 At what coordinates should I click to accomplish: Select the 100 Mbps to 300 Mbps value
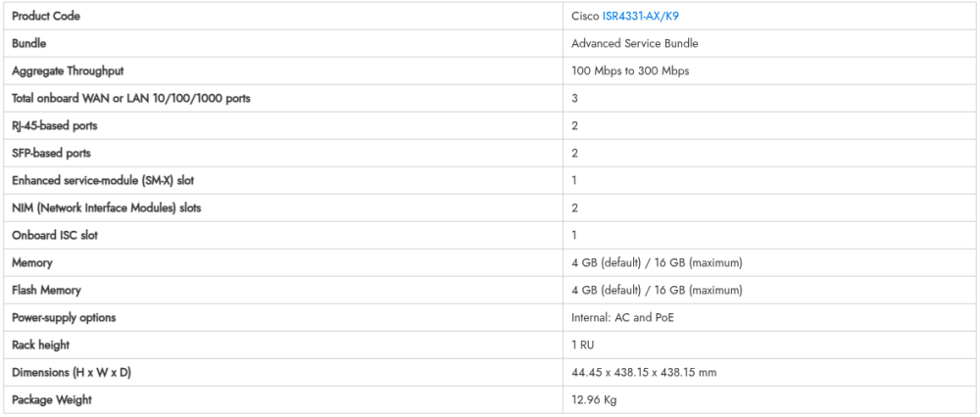coord(630,70)
